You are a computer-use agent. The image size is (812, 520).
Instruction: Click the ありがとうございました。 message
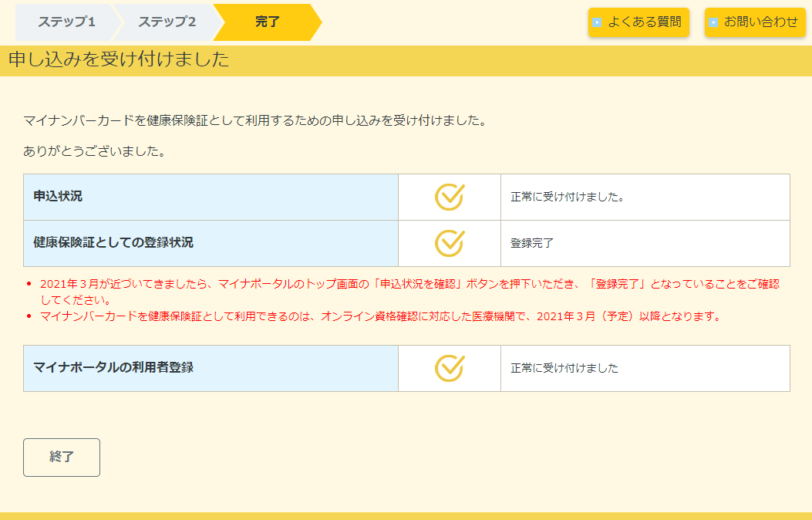94,151
